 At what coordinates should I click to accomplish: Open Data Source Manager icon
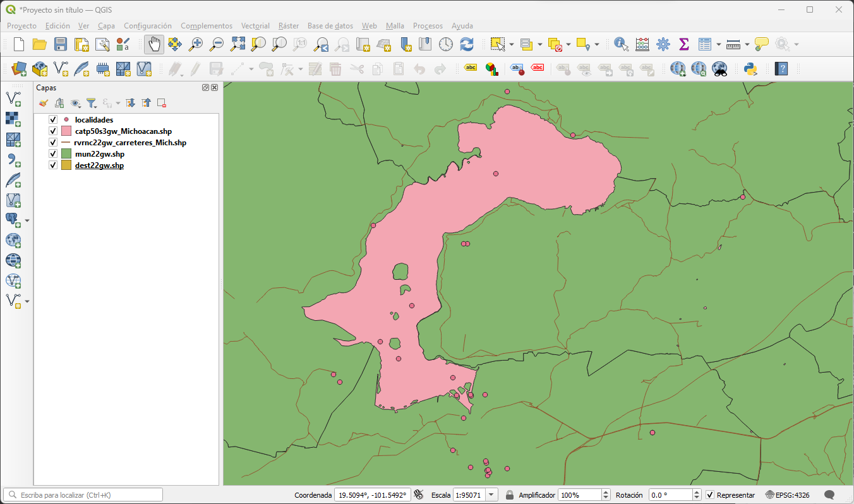pyautogui.click(x=19, y=68)
